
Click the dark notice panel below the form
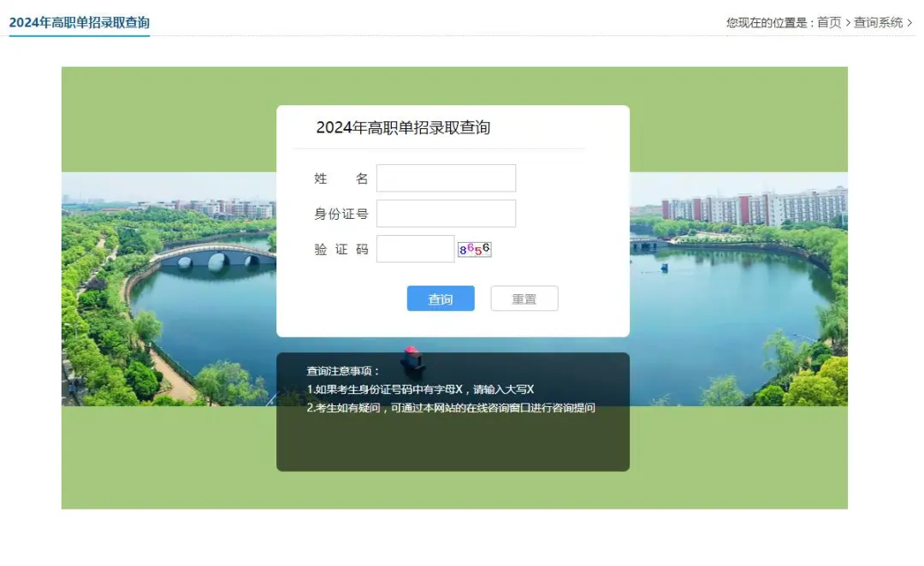[452, 445]
